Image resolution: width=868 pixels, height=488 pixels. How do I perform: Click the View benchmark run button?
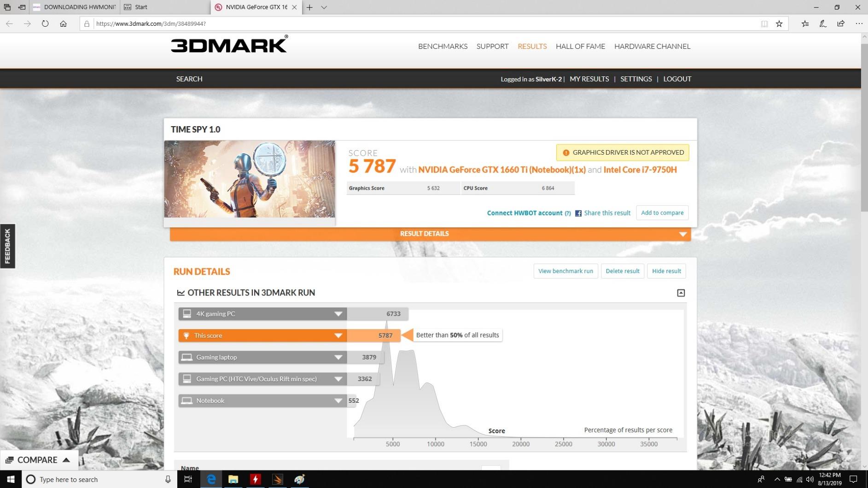(x=565, y=271)
